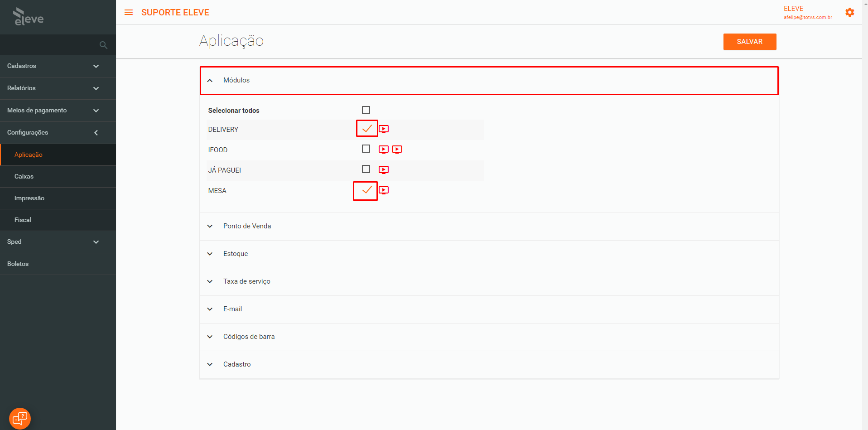Click the MESA module label

[x=217, y=191]
